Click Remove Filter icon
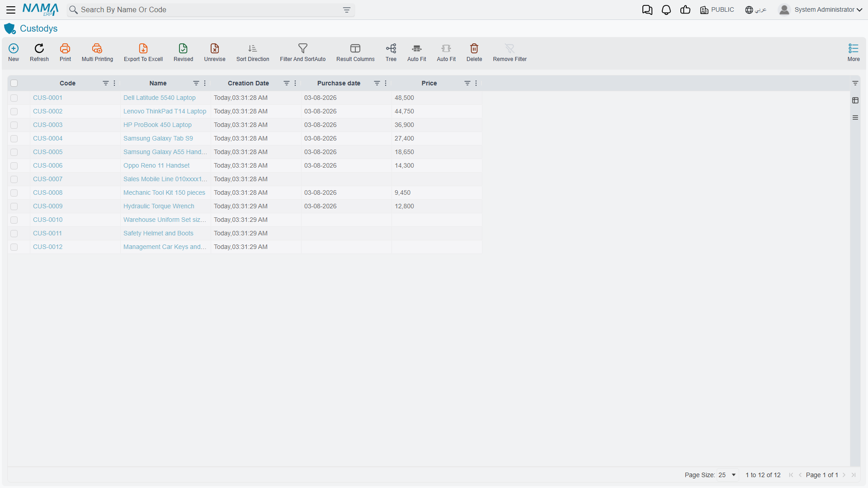Viewport: 868px width, 488px height. coord(510,48)
